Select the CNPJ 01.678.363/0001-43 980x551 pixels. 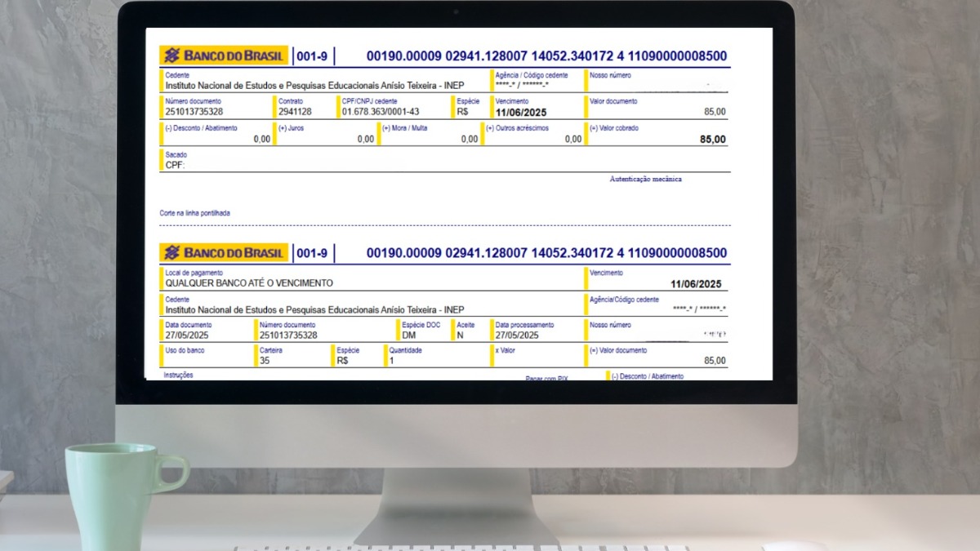(381, 112)
